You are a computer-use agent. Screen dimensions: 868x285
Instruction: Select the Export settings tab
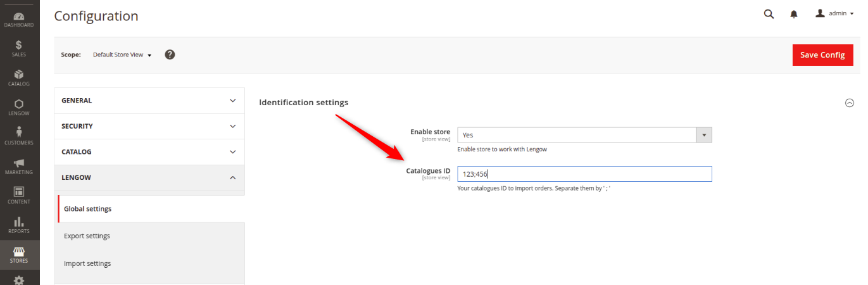pos(87,236)
